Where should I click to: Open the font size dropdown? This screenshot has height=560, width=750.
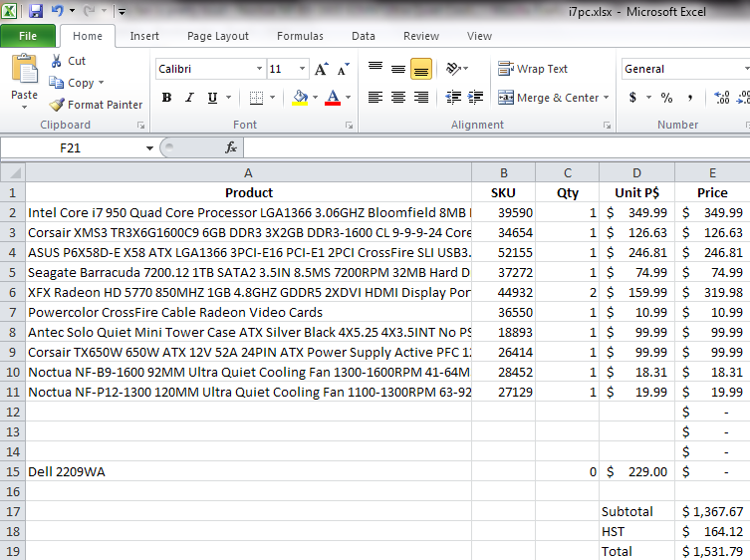[303, 69]
